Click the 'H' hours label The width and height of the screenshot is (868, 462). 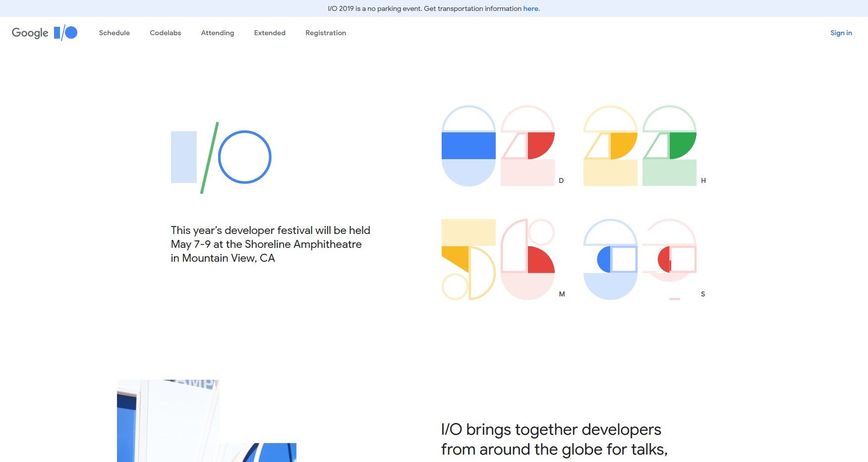pos(703,180)
